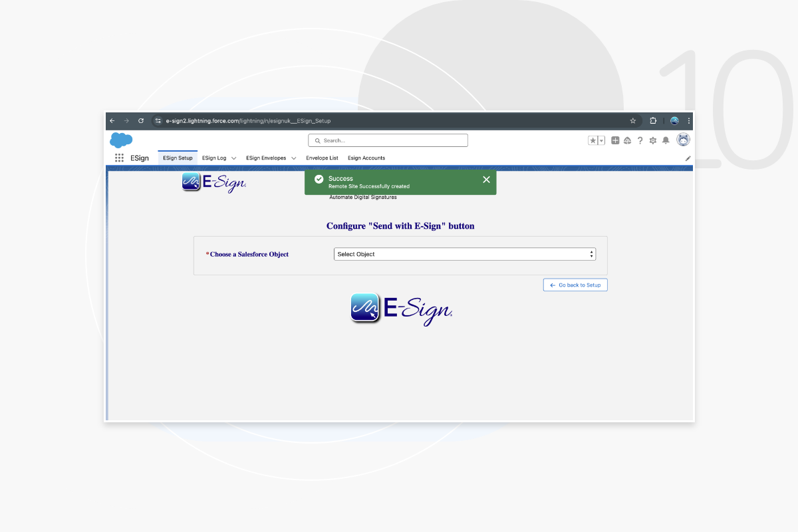
Task: Open the Notifications bell
Action: pos(666,140)
